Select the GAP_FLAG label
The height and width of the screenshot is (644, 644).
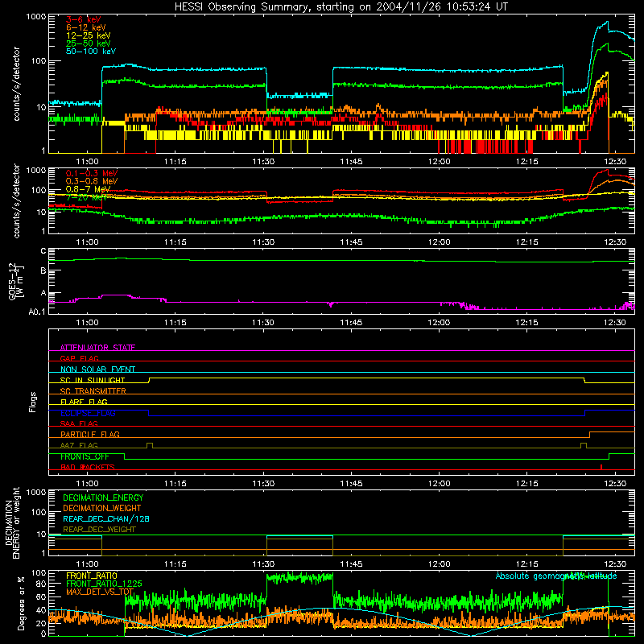point(79,358)
